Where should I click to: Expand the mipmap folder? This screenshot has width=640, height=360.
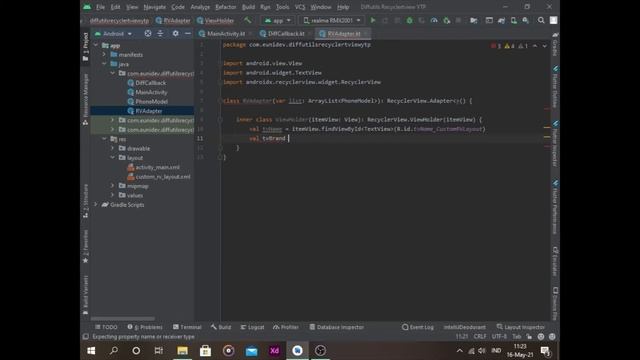pyautogui.click(x=113, y=186)
